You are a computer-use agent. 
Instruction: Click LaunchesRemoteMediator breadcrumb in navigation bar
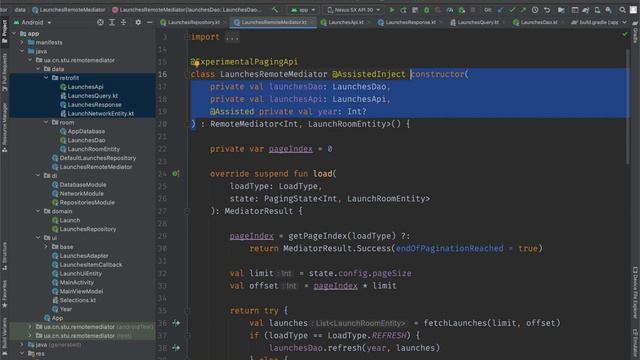click(68, 9)
